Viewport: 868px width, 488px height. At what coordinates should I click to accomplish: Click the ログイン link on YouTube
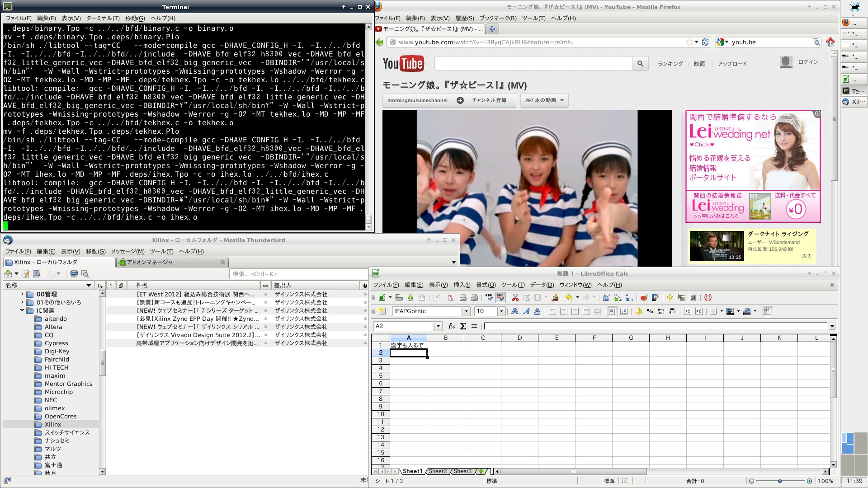808,62
